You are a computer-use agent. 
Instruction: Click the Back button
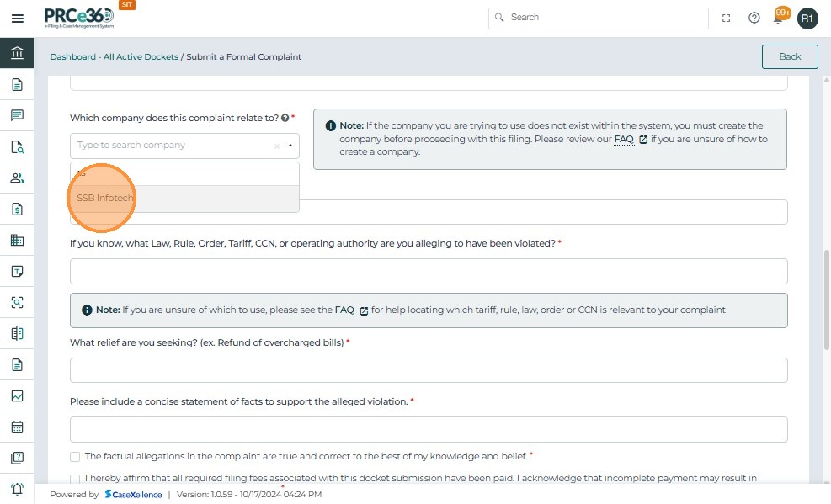point(790,56)
